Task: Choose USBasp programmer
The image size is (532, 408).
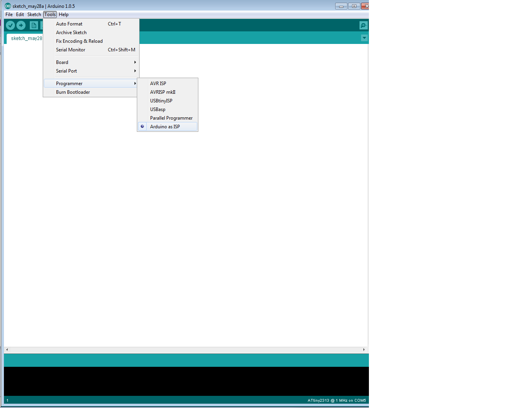Action: pos(167,109)
